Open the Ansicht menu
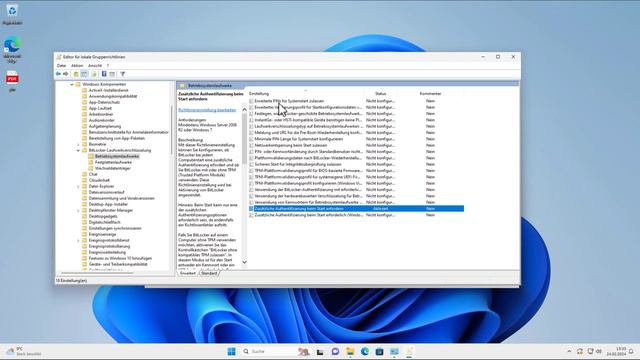Image resolution: width=640 pixels, height=360 pixels. [95, 65]
